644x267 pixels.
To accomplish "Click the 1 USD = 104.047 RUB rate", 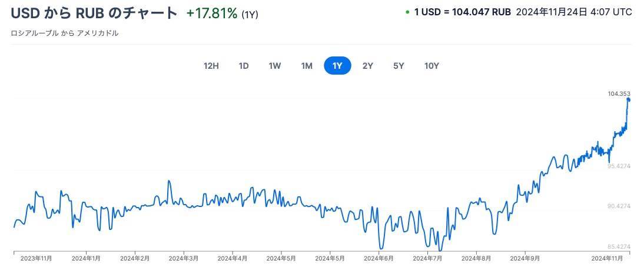I will pos(463,12).
